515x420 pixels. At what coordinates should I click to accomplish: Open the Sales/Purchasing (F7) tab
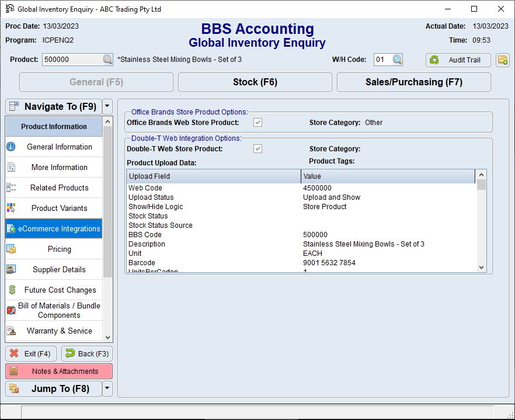pos(413,82)
